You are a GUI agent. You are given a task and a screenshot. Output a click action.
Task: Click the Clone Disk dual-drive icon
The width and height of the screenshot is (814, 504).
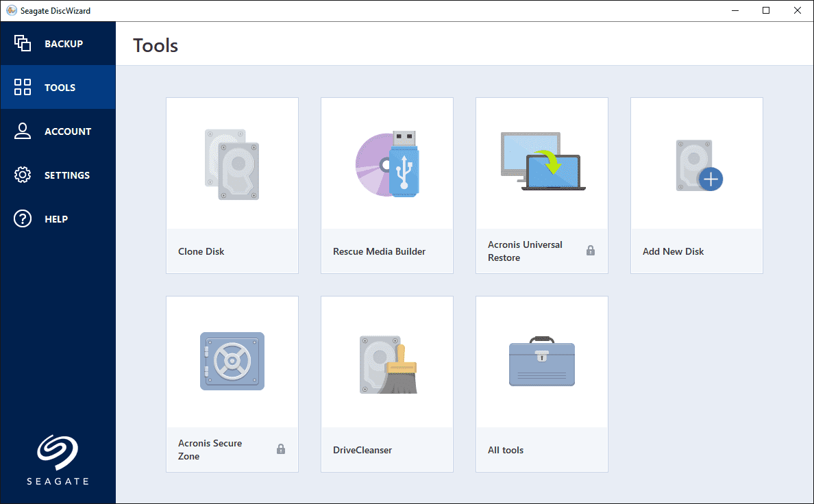232,164
